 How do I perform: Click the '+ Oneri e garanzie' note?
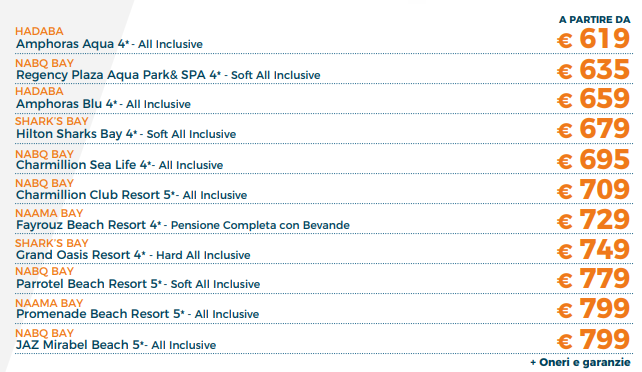pos(580,362)
